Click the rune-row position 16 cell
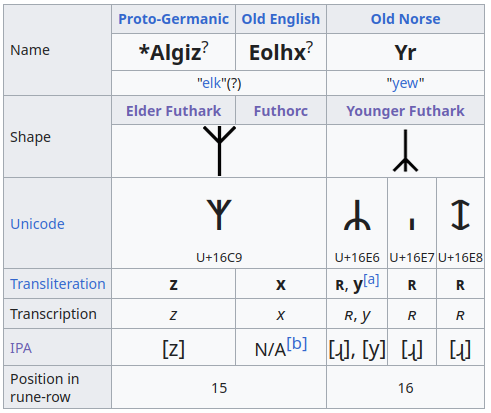491x413 pixels. point(405,388)
